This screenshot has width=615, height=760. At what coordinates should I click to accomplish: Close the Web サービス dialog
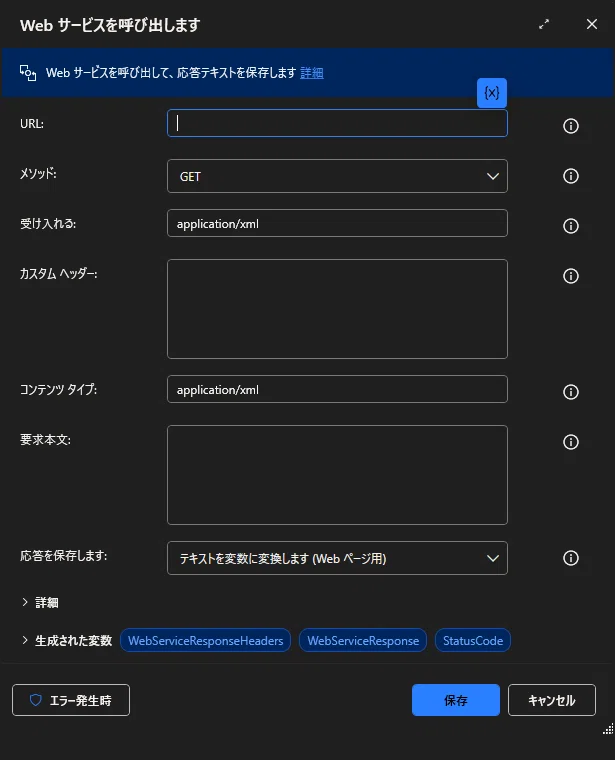click(592, 24)
